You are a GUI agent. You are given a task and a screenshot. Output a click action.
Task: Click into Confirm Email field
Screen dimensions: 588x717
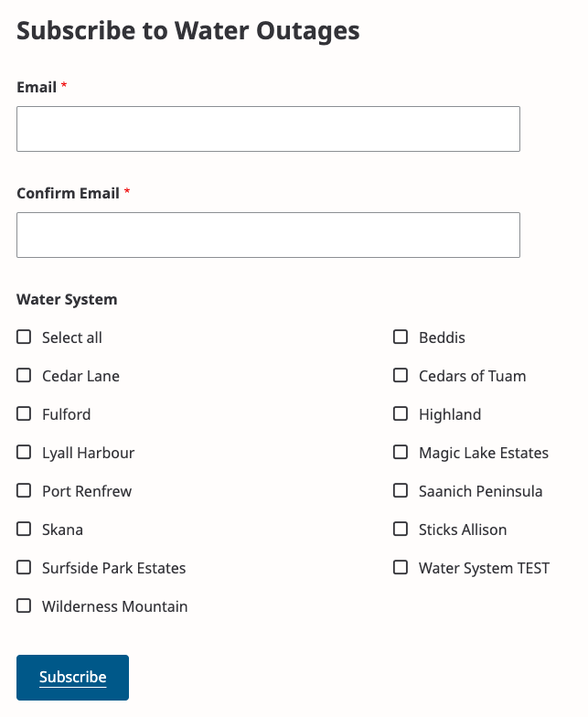click(268, 235)
